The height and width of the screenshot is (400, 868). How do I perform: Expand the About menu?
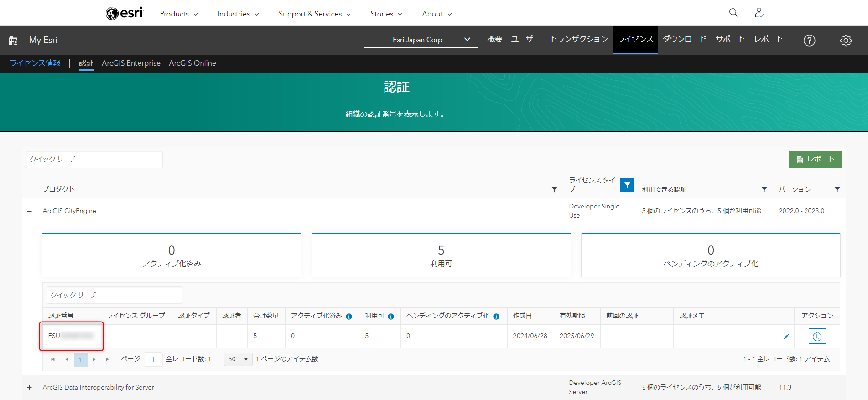click(x=437, y=14)
